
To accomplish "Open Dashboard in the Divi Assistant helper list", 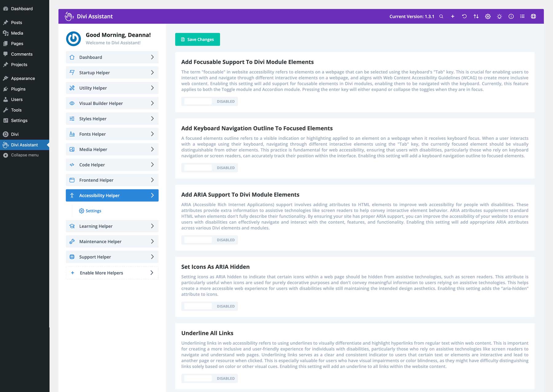I will tap(112, 57).
